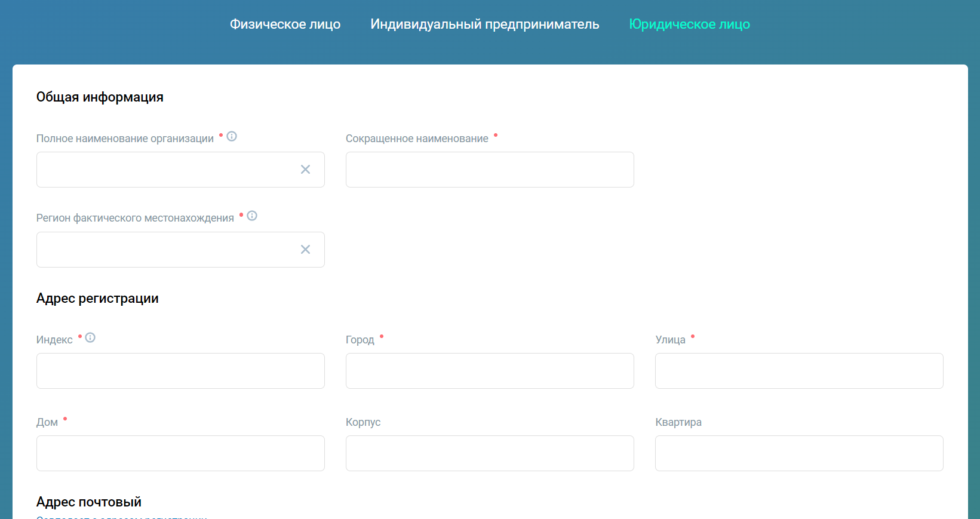The height and width of the screenshot is (519, 980).
Task: Select the Дом input field
Action: tap(180, 453)
